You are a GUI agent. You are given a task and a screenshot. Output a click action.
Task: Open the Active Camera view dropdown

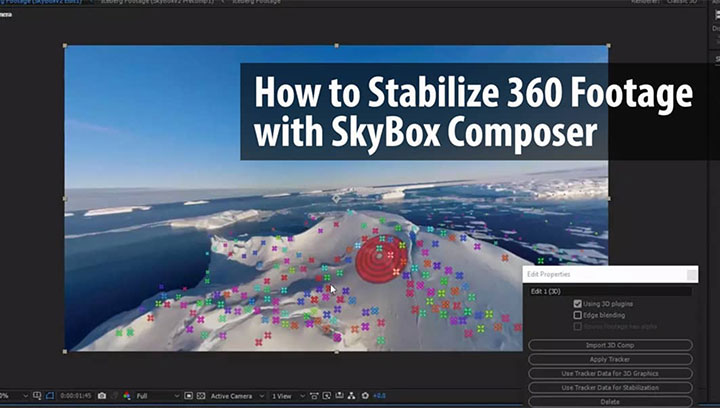[x=235, y=396]
